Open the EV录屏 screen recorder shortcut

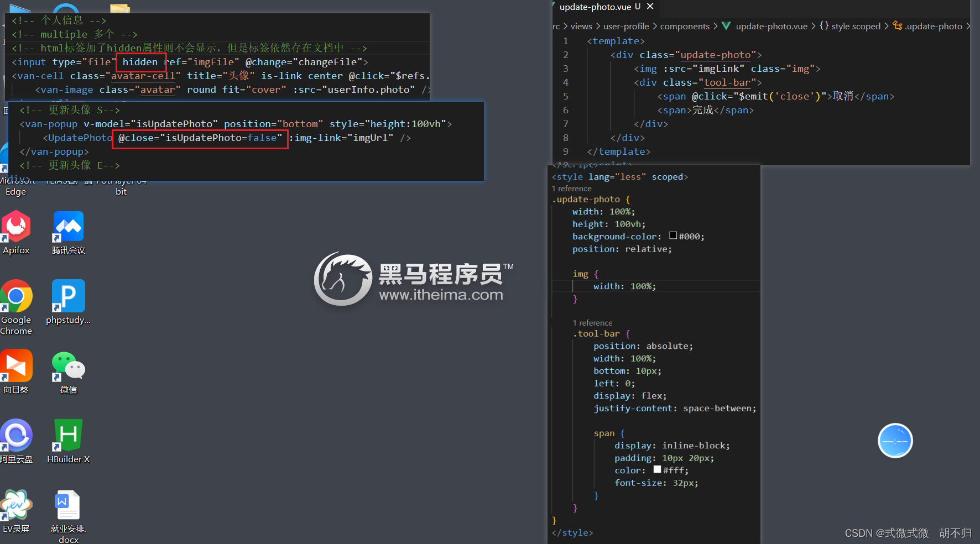pyautogui.click(x=16, y=511)
